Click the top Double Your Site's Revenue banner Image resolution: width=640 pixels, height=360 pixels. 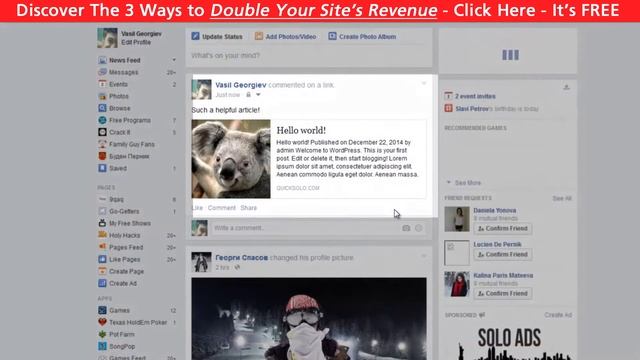pos(320,11)
